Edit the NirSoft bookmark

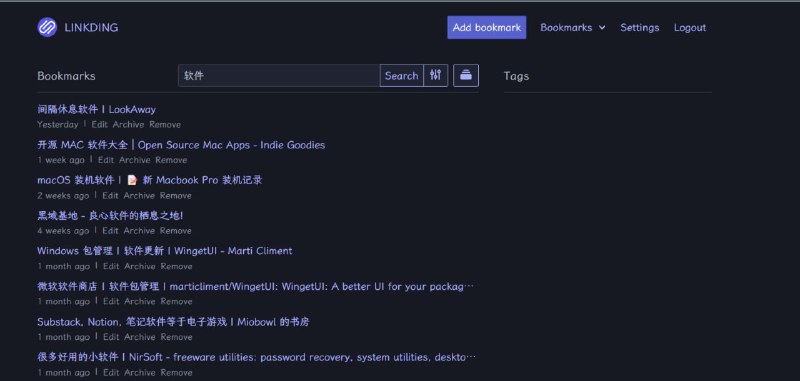(x=111, y=373)
